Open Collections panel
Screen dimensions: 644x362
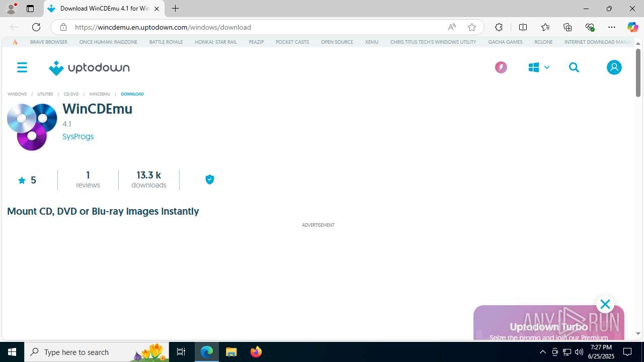[567, 27]
